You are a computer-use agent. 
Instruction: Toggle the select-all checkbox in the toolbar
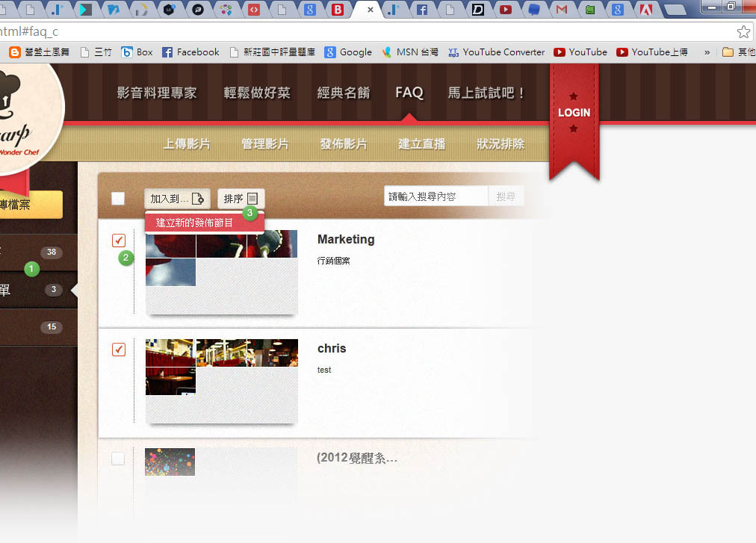coord(118,198)
